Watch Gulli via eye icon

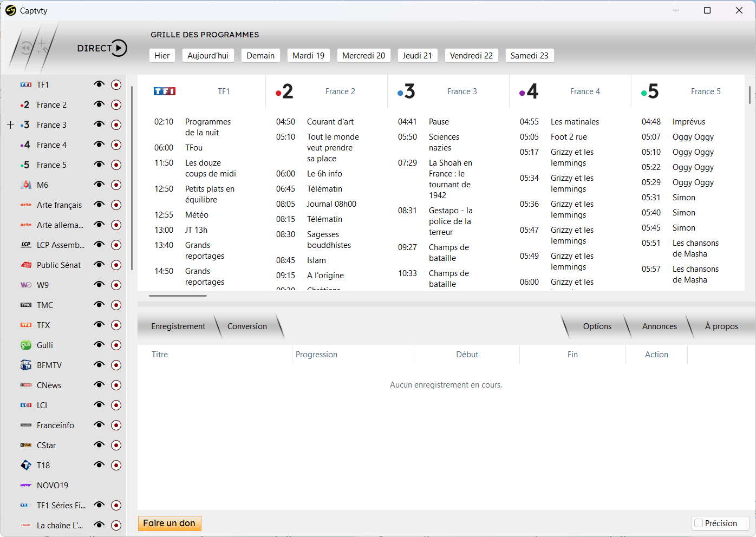point(99,345)
